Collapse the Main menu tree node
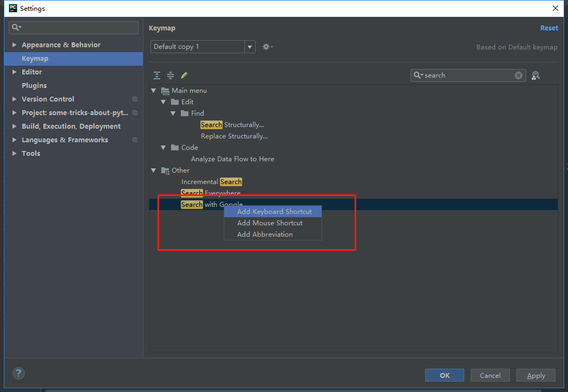 coord(154,90)
